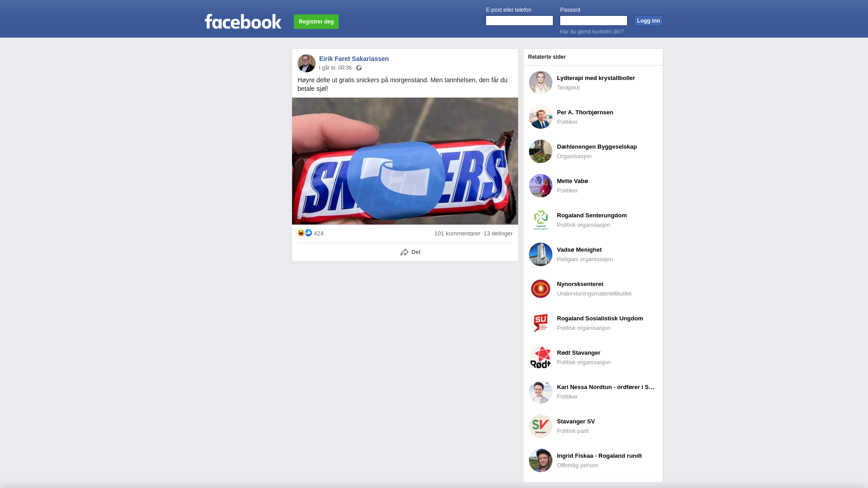Viewport: 868px width, 488px height.
Task: Click the public globe privacy icon
Action: pyautogui.click(x=359, y=68)
